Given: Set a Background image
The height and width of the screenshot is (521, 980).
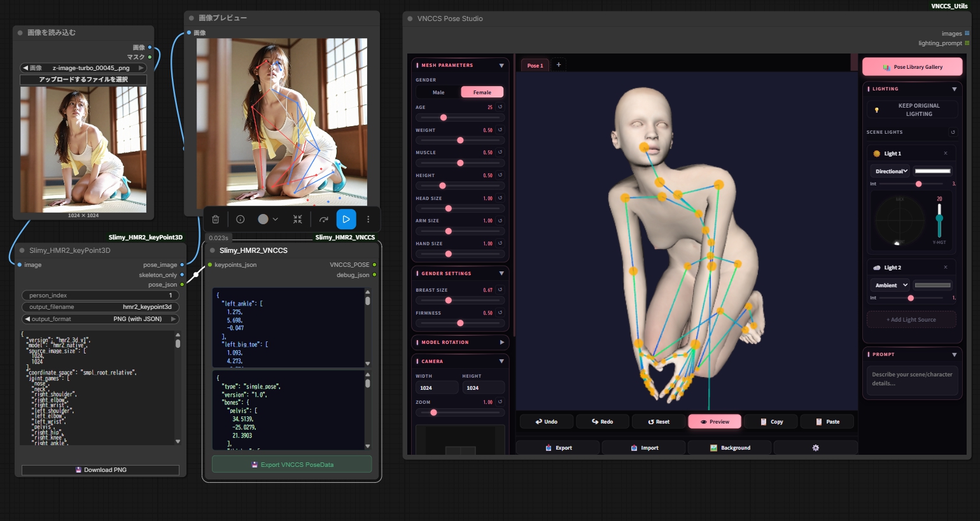Looking at the screenshot, I should [x=730, y=448].
